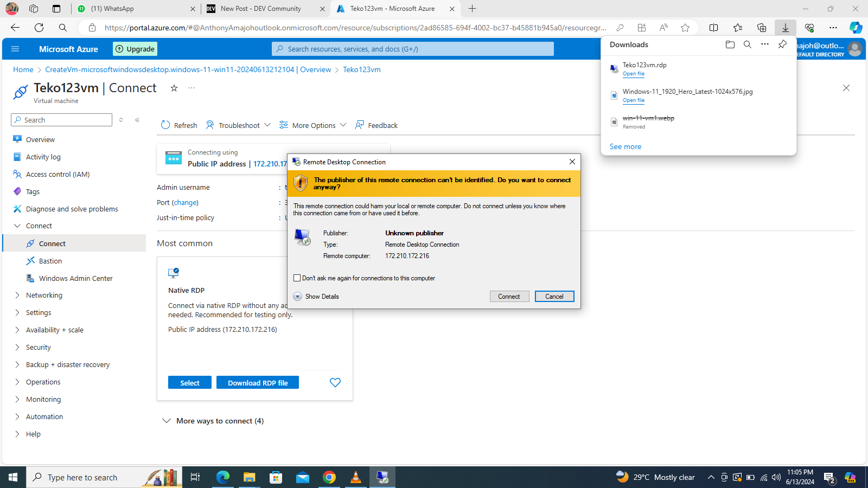Viewport: 868px width, 488px height.
Task: Go back in the browser
Action: pyautogui.click(x=15, y=28)
